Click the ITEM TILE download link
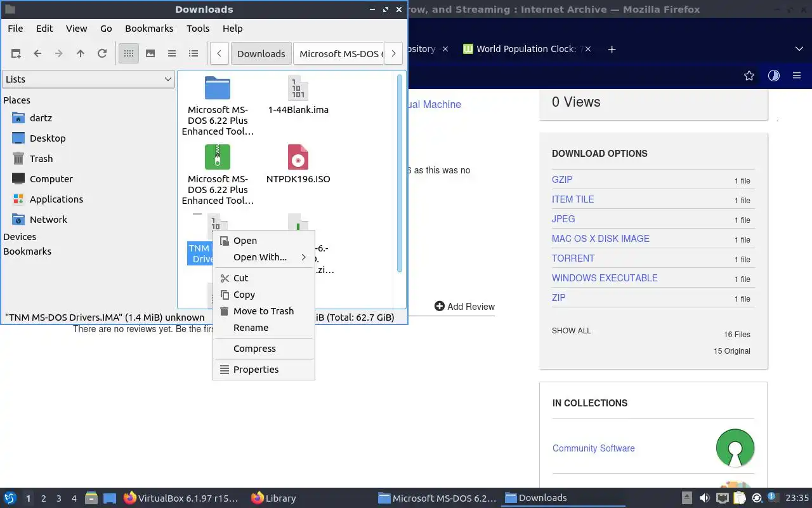Image resolution: width=812 pixels, height=508 pixels. pos(573,199)
